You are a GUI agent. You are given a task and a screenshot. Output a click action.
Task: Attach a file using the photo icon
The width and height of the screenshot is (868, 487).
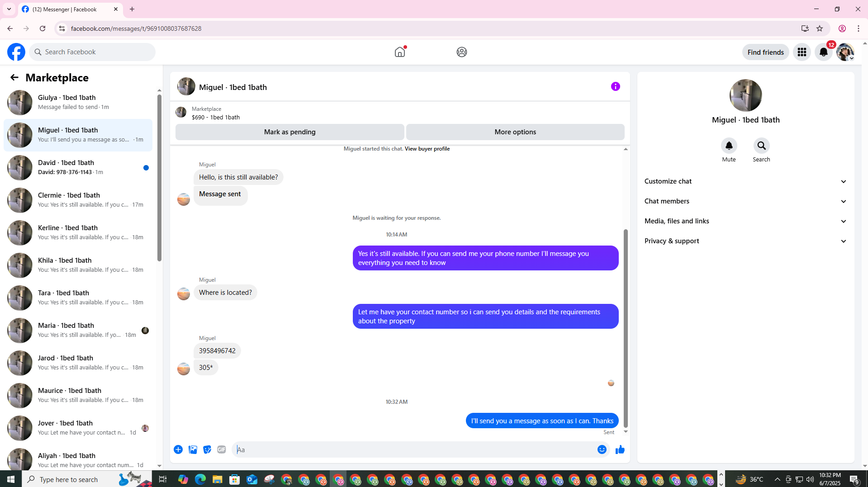click(x=193, y=449)
